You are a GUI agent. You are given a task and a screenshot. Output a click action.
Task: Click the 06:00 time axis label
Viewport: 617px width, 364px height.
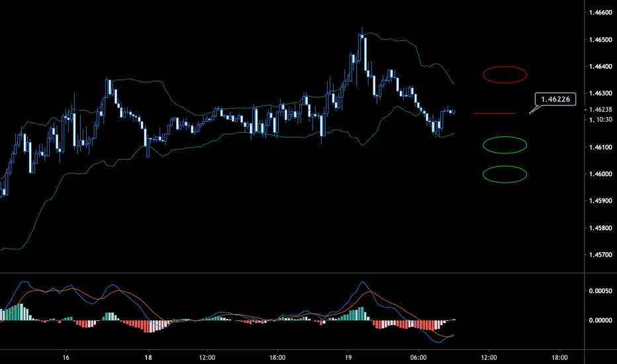tap(418, 357)
